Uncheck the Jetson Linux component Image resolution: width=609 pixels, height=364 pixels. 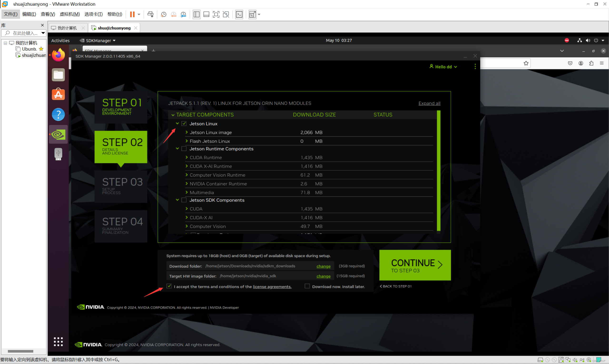(x=184, y=123)
